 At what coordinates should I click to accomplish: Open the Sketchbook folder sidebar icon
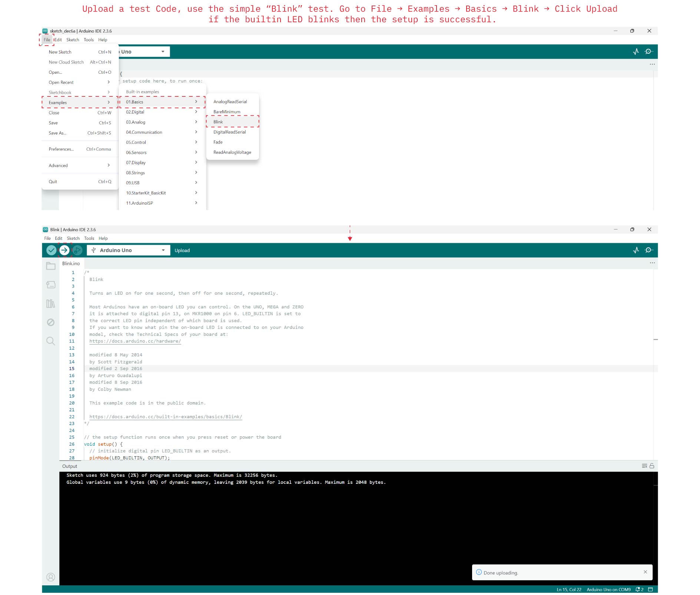pyautogui.click(x=51, y=266)
